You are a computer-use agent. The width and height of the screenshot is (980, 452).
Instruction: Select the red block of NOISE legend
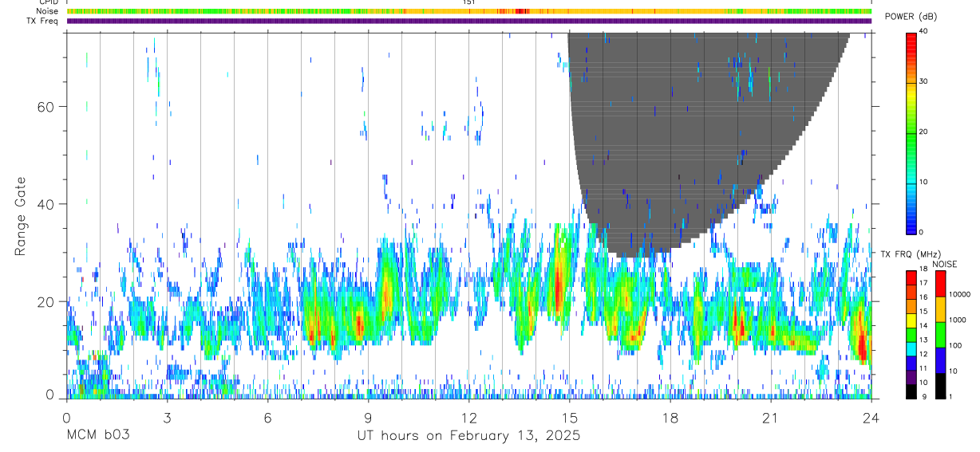(940, 284)
